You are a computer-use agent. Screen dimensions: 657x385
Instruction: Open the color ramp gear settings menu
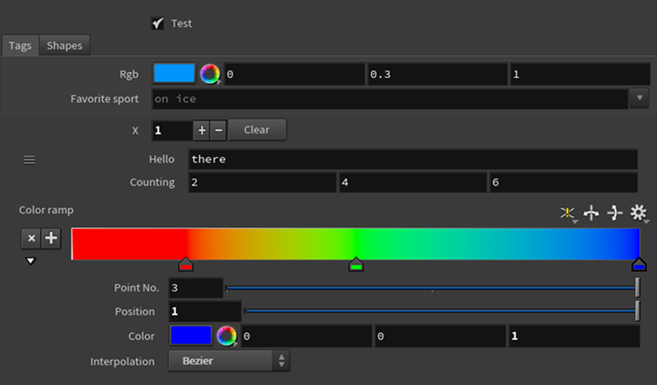click(x=639, y=213)
